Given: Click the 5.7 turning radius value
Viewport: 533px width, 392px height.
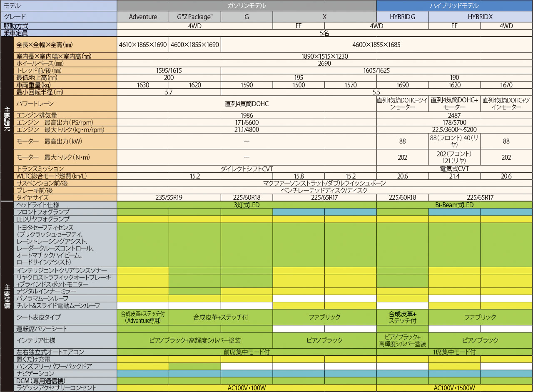Looking at the screenshot, I should point(169,92).
